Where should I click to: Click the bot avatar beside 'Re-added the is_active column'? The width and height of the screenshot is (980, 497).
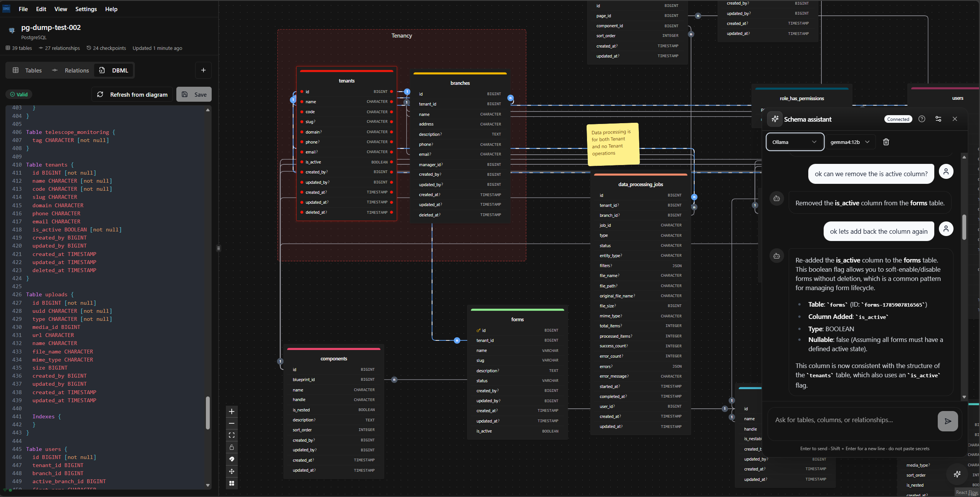(x=777, y=256)
